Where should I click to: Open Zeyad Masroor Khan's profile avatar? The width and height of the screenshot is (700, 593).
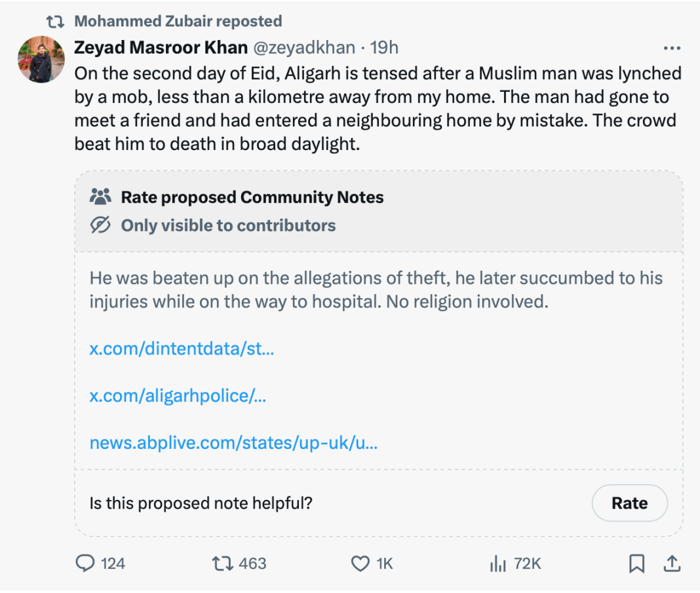(41, 60)
